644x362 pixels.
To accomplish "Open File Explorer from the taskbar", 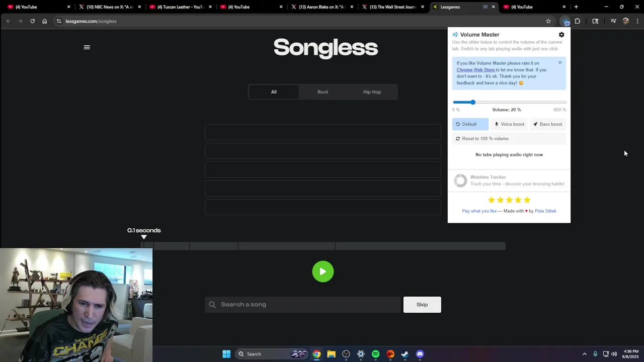I will [331, 354].
